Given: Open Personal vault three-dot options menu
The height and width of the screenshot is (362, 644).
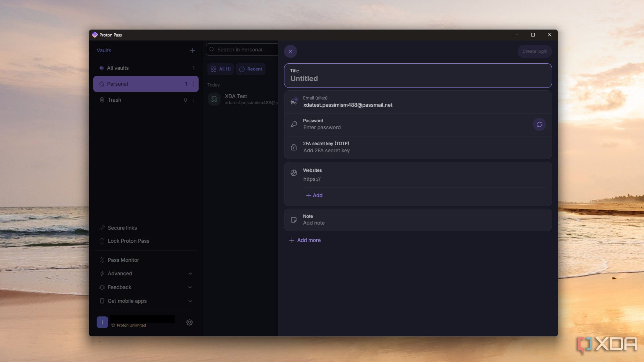Looking at the screenshot, I should click(x=193, y=84).
